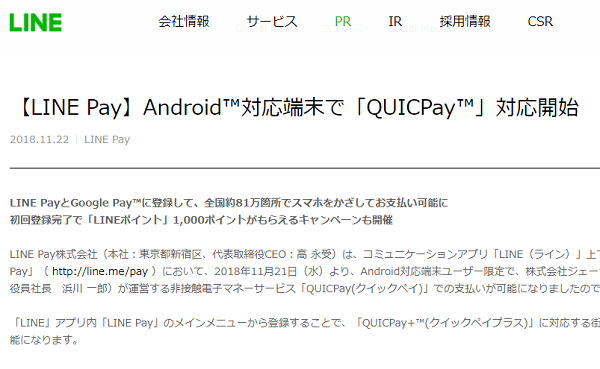This screenshot has height=369, width=600.
Task: Select the PR menu item
Action: tap(343, 21)
